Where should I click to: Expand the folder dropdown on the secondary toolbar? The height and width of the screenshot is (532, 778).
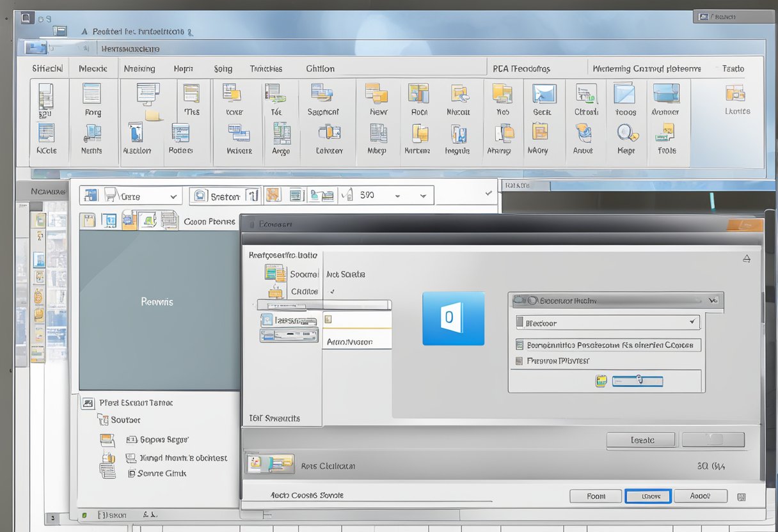click(173, 196)
